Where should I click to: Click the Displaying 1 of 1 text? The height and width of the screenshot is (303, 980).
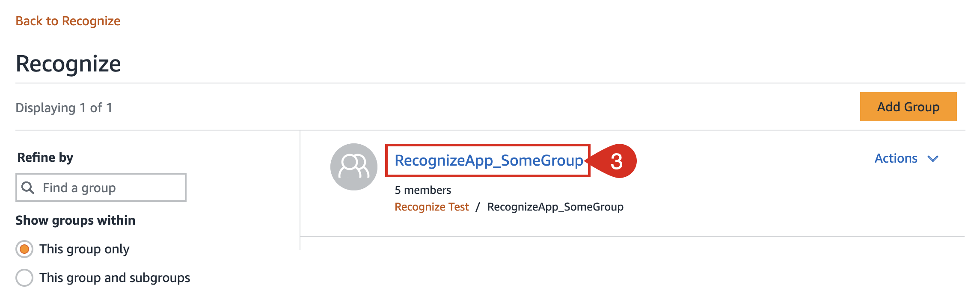coord(64,108)
